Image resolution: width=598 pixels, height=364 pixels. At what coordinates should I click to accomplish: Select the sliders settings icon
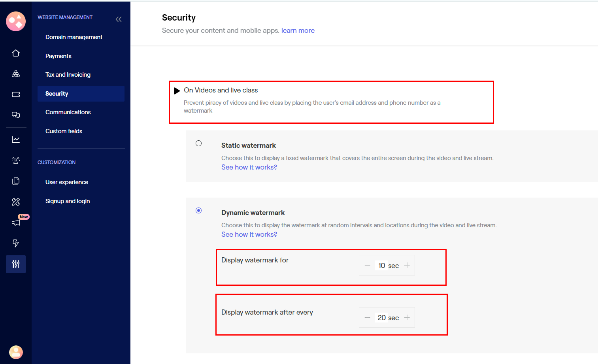point(16,264)
